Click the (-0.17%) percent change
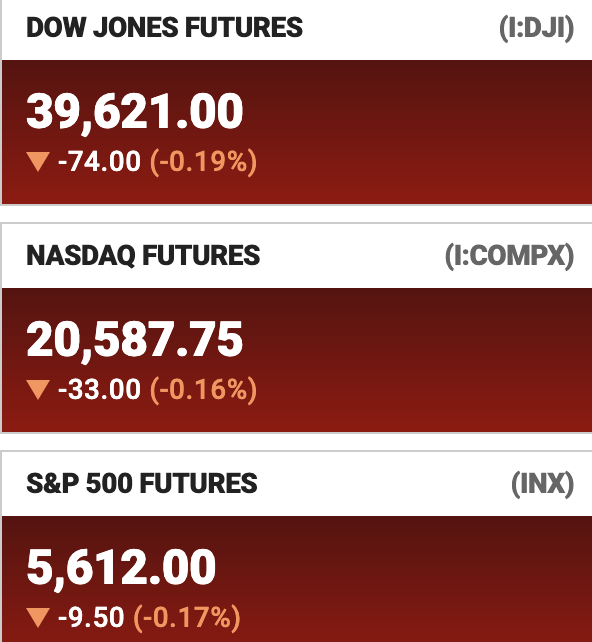Viewport: 592px width, 642px height. (187, 618)
